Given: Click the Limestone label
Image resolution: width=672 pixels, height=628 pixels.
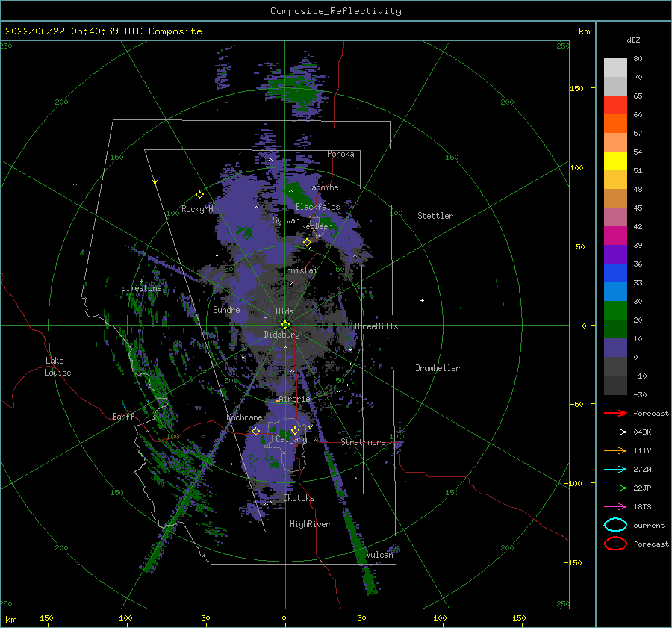Looking at the screenshot, I should [x=141, y=288].
